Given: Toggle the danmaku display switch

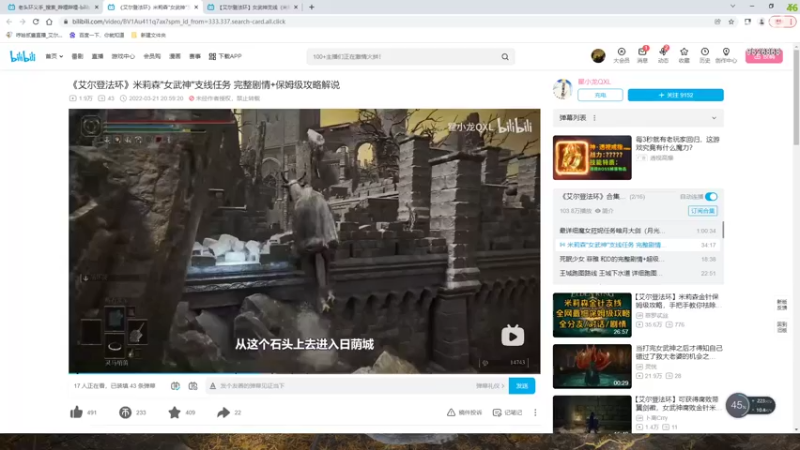Looking at the screenshot, I should [175, 386].
